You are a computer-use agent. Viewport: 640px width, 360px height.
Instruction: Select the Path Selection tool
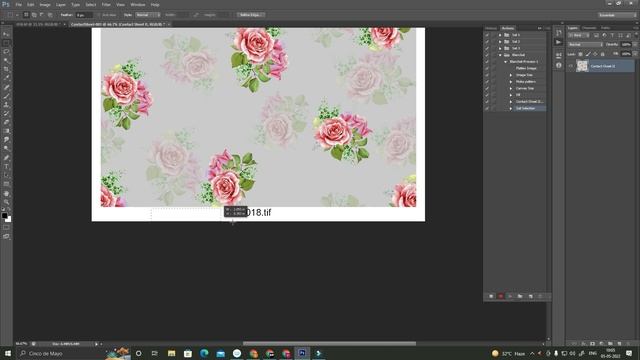click(6, 175)
